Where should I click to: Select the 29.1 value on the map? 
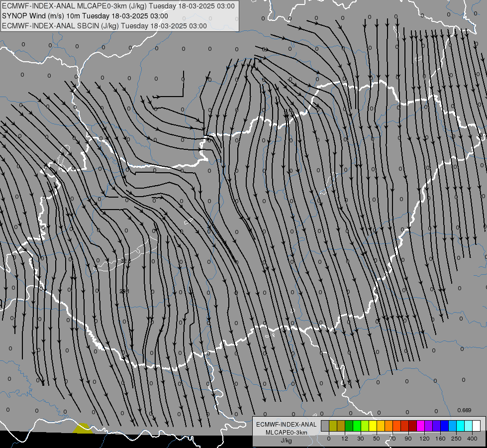pyautogui.click(x=124, y=291)
